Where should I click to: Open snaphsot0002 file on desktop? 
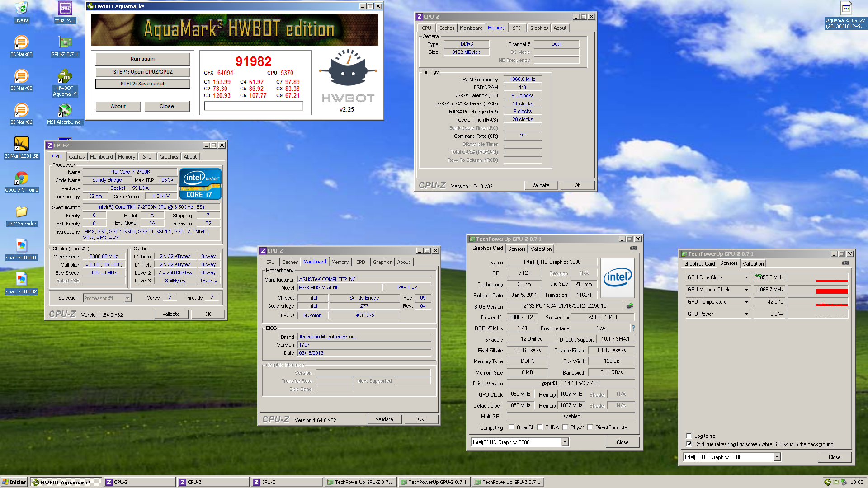(21, 283)
